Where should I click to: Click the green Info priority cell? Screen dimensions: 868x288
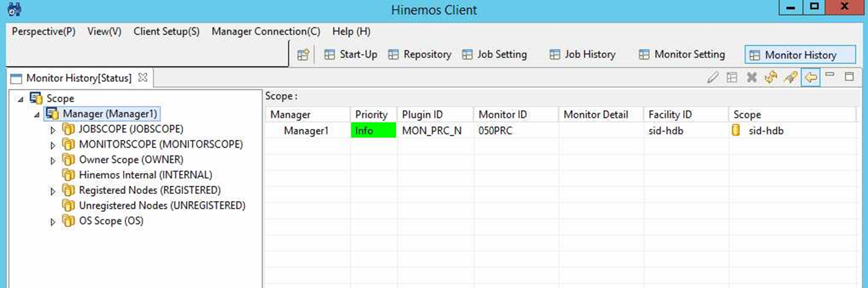374,130
